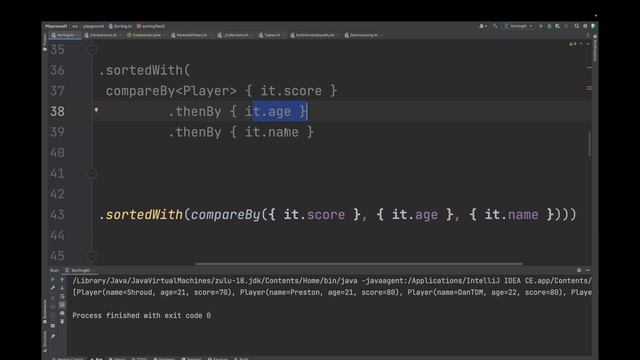Screen dimensions: 640x360
Task: Click the teal icon at the toolbar's far right
Action: 593,26
